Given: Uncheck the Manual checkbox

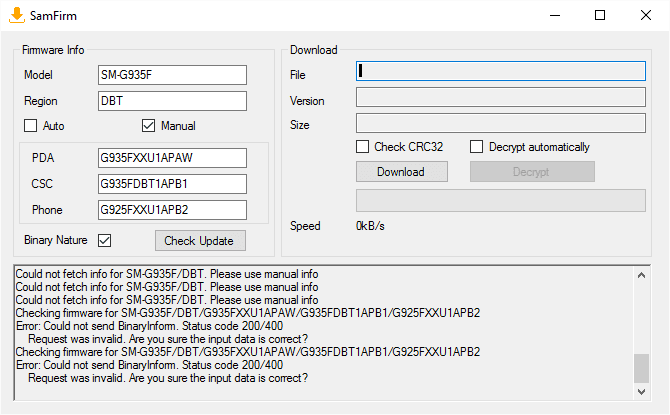Looking at the screenshot, I should [148, 126].
